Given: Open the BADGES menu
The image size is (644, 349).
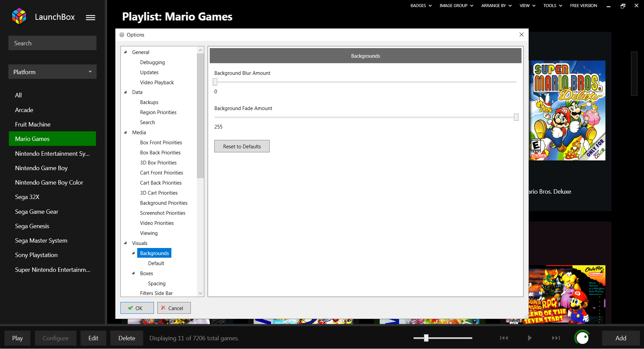Looking at the screenshot, I should tap(421, 5).
